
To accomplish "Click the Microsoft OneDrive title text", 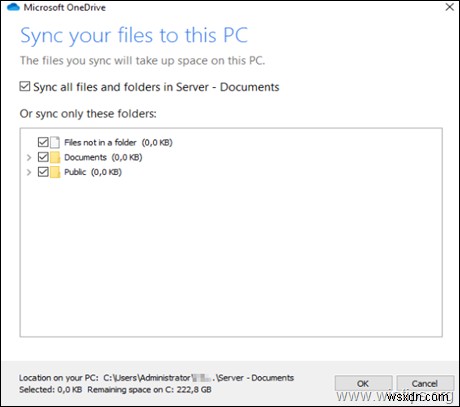I will coord(65,7).
